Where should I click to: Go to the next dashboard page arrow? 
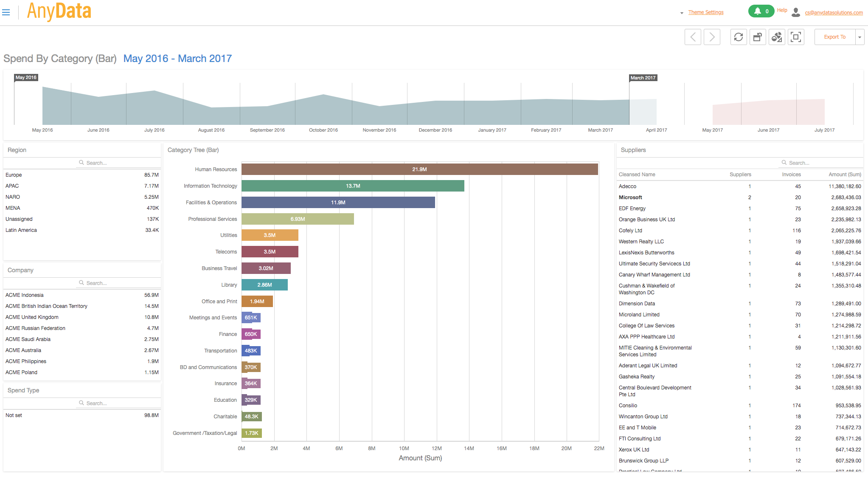pos(712,37)
